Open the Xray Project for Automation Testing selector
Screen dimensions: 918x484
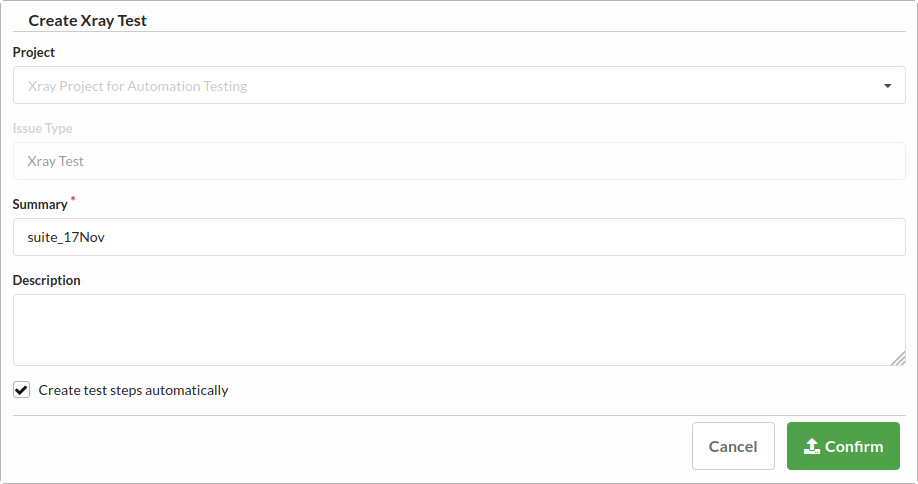(x=459, y=86)
